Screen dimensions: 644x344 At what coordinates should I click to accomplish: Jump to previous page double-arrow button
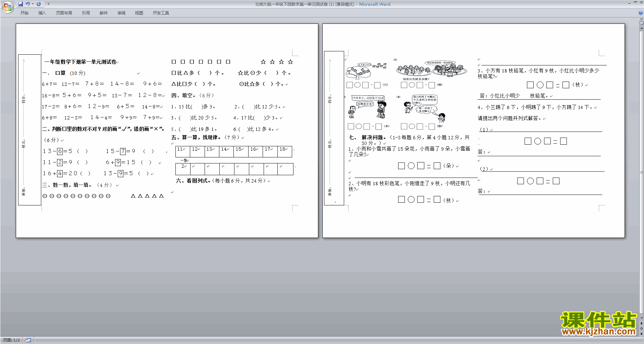(642, 324)
